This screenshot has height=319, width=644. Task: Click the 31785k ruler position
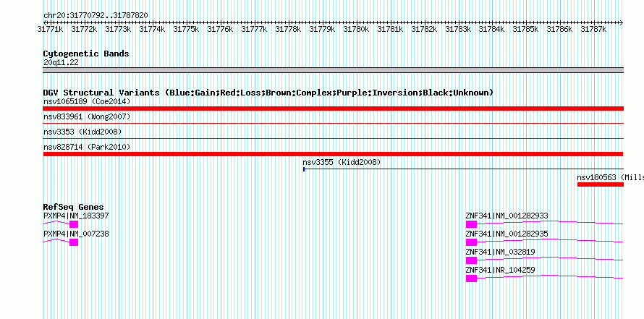526,29
